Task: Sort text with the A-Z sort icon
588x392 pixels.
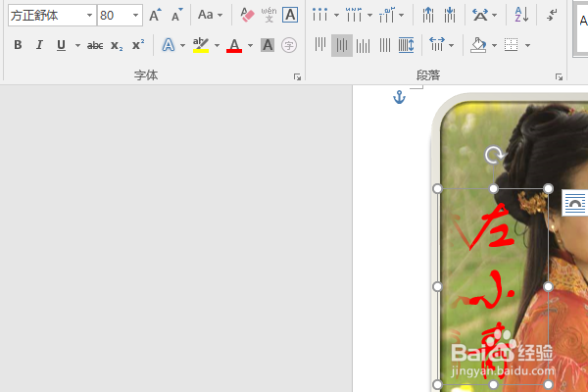Action: 521,15
